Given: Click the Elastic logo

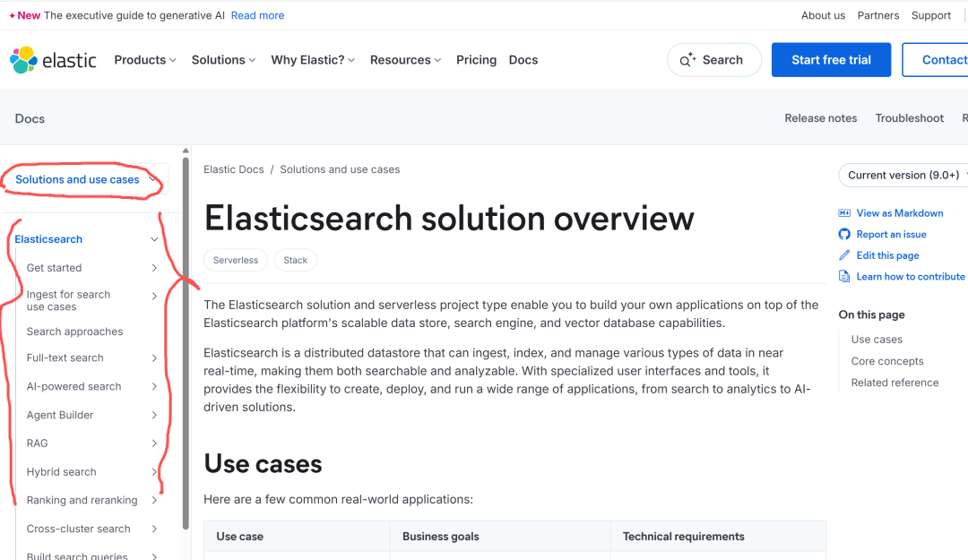Looking at the screenshot, I should 53,60.
